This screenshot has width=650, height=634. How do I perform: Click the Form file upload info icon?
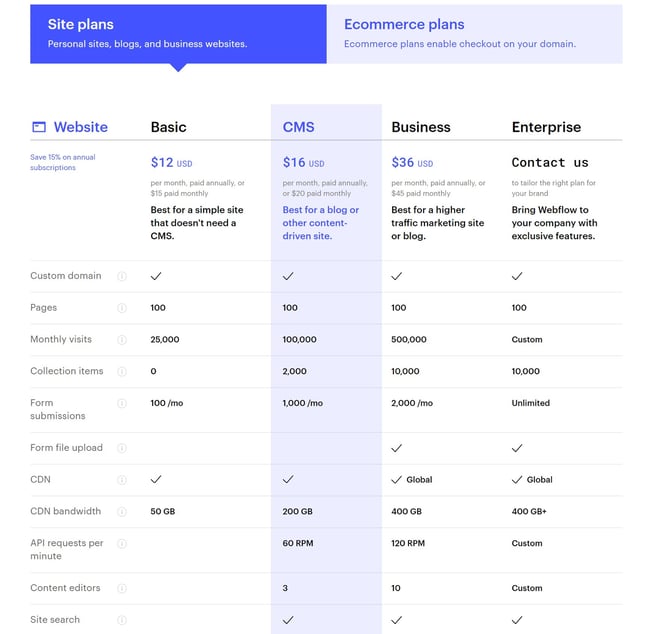click(x=122, y=448)
